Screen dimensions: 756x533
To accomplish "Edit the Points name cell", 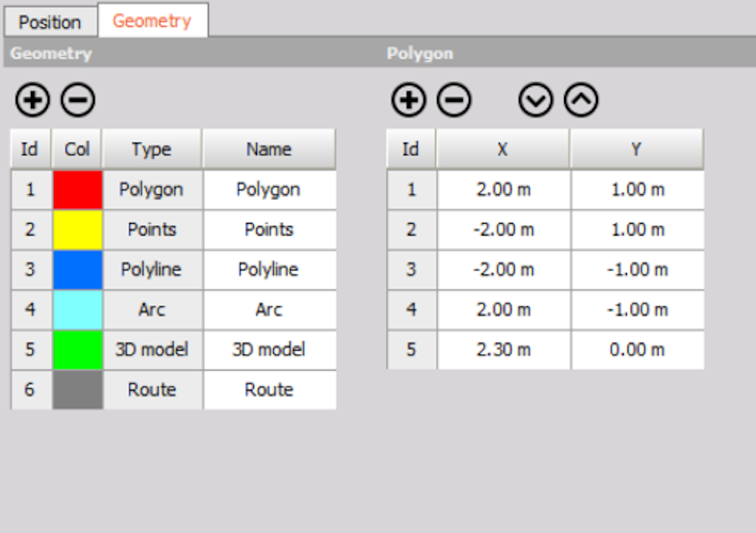I will (269, 230).
